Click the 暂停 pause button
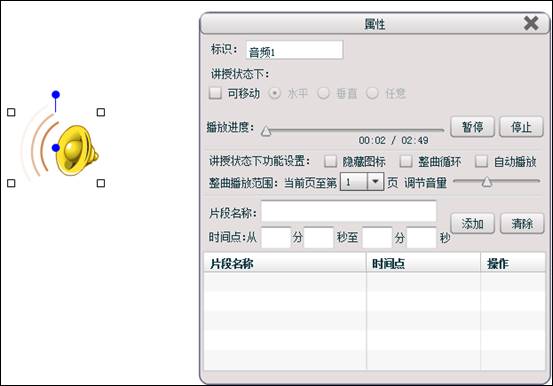 click(x=472, y=127)
